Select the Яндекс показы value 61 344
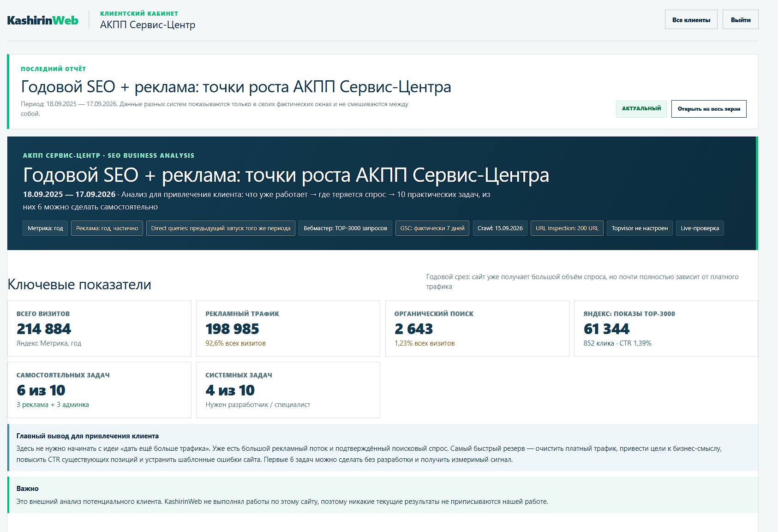 [x=606, y=329]
